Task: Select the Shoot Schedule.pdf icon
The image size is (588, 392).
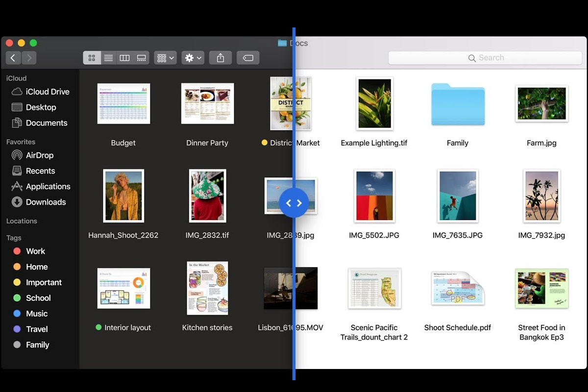Action: point(458,288)
